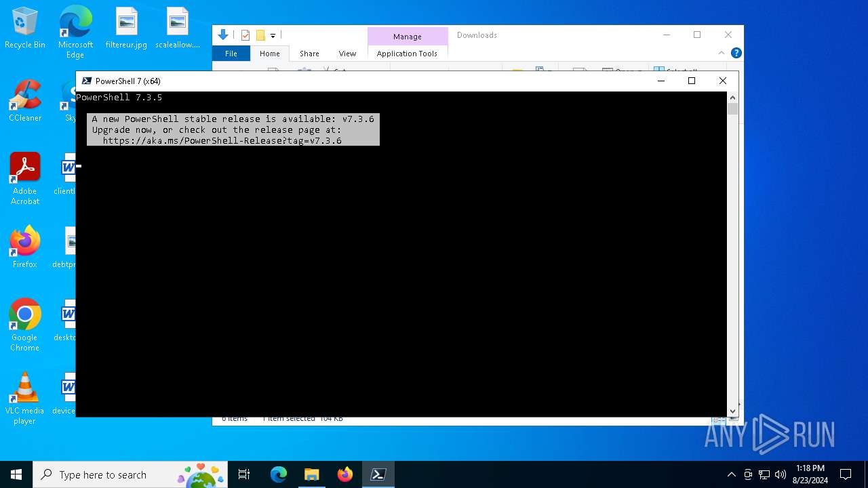
Task: Maximize the Downloads Explorer window
Action: click(x=697, y=35)
